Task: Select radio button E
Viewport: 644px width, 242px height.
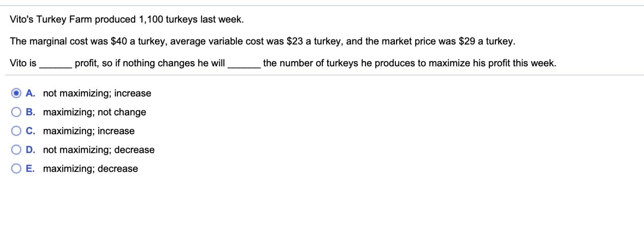Action: point(16,168)
